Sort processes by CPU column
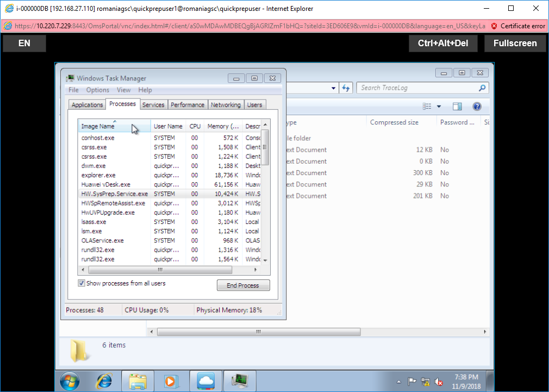Viewport: 549px width, 392px height. 195,126
